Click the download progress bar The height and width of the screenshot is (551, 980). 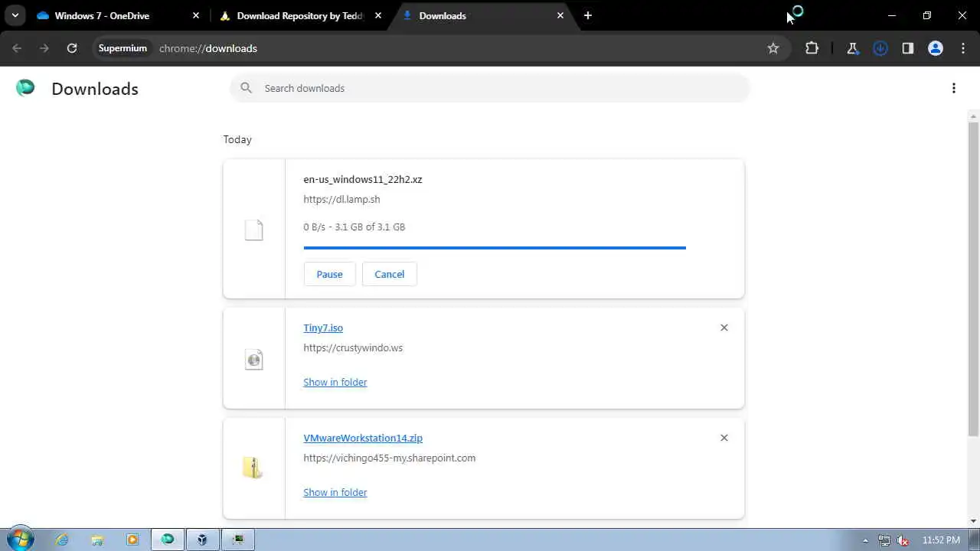point(495,248)
